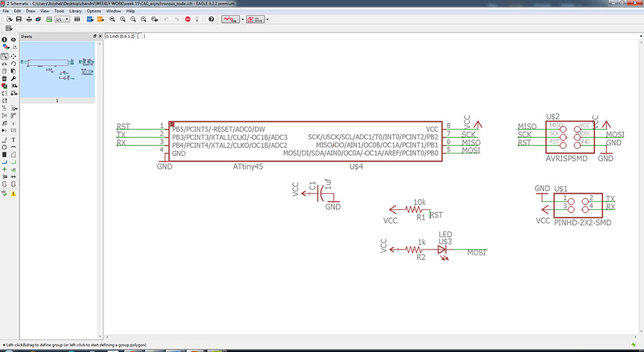Select the green Net tool
Image resolution: width=644 pixels, height=352 pixels.
tap(13, 162)
